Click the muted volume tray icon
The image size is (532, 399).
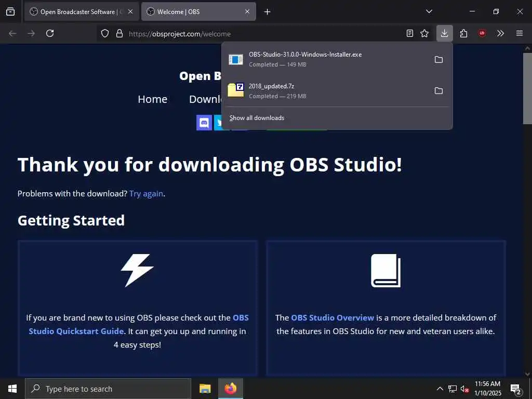(x=464, y=389)
